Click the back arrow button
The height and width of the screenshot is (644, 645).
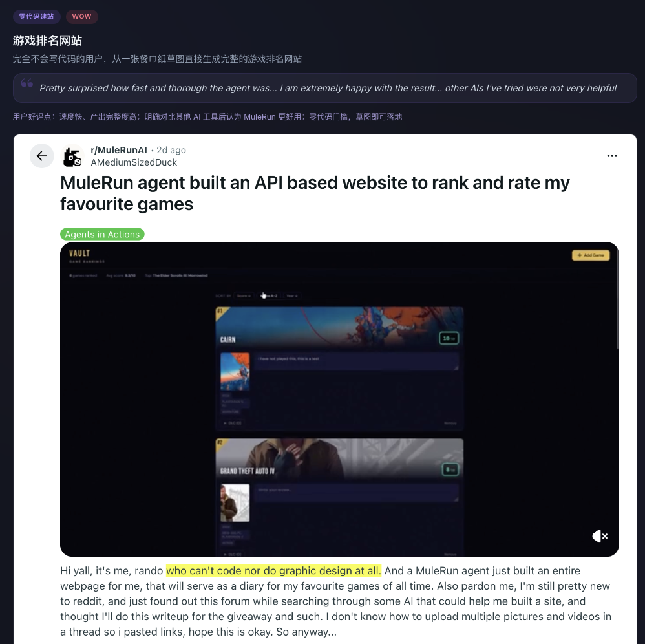[x=41, y=156]
